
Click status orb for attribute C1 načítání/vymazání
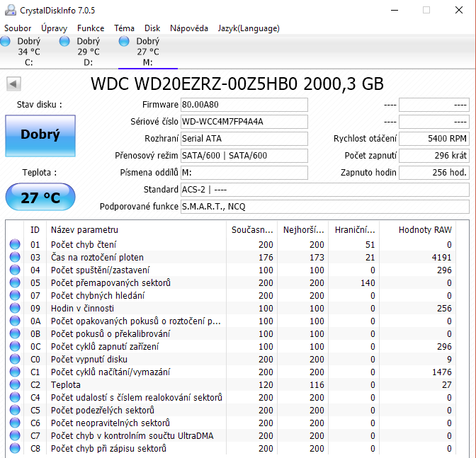coord(15,372)
